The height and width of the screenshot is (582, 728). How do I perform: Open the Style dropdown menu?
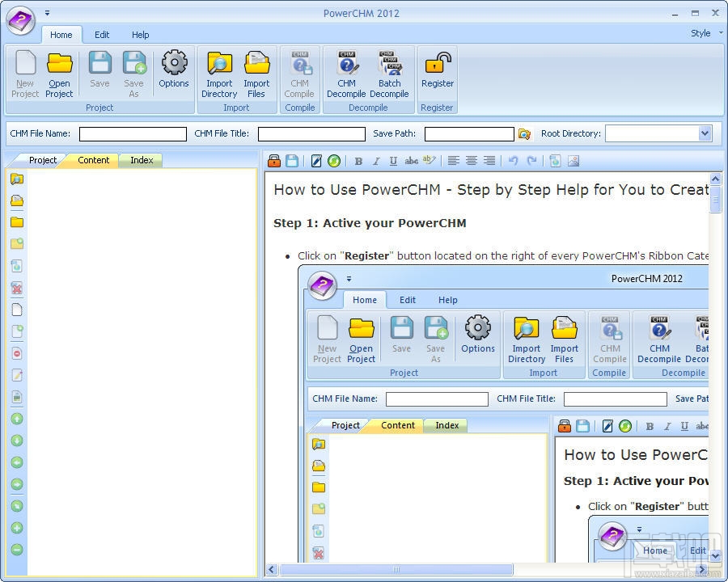click(x=705, y=33)
